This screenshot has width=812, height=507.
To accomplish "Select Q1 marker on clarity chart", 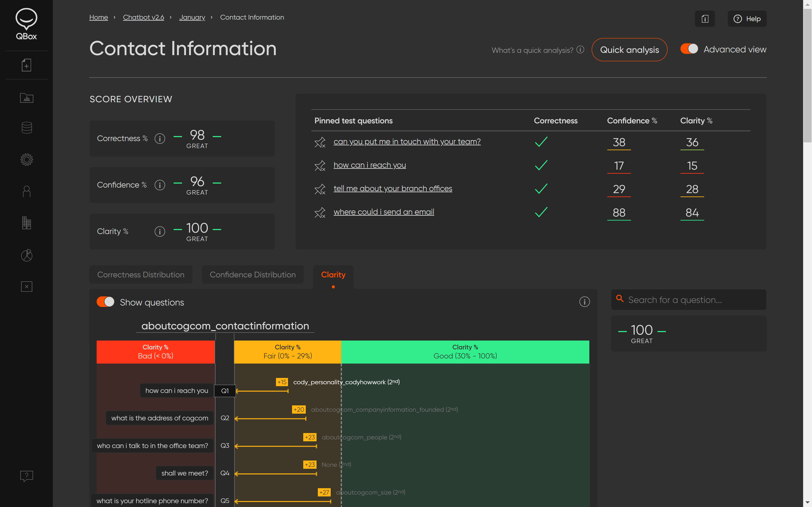I will coord(225,391).
